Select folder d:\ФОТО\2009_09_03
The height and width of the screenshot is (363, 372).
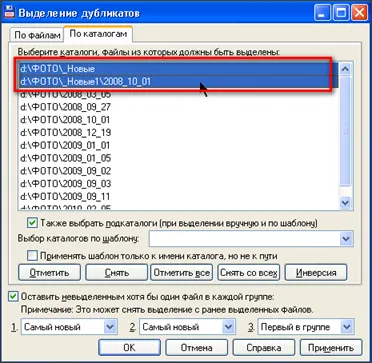(x=179, y=184)
